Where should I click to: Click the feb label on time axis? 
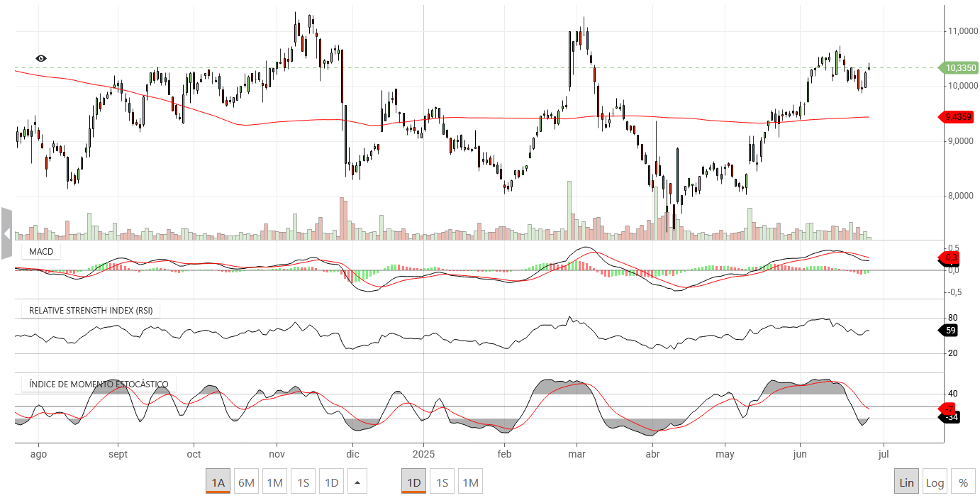pyautogui.click(x=504, y=454)
